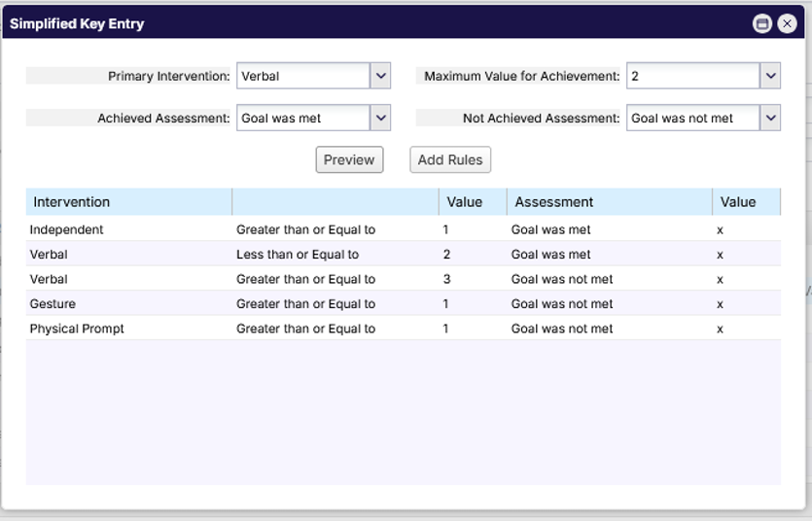Close the Simplified Key Entry dialog
Viewport: 812px width, 521px height.
coord(787,23)
